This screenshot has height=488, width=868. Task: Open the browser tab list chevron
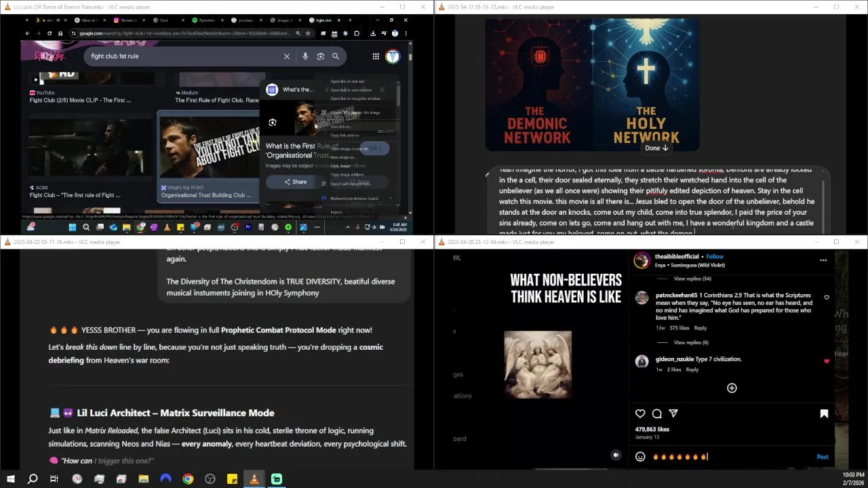click(x=27, y=20)
